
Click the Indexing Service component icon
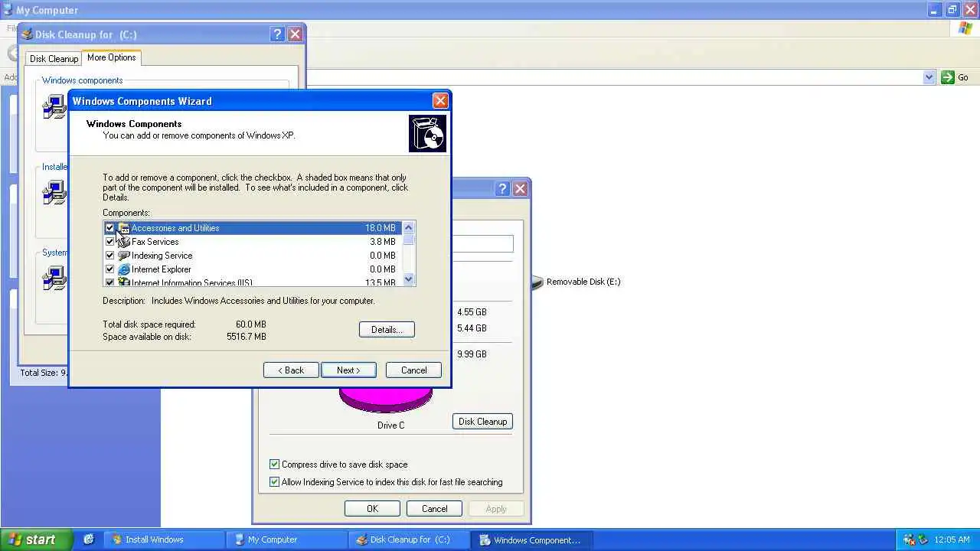coord(124,256)
